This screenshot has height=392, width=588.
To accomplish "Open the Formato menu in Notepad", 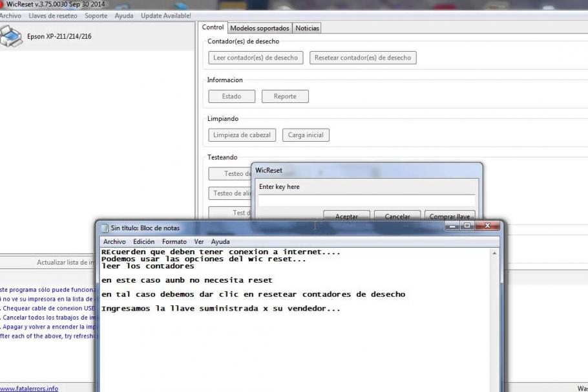I will pos(174,242).
